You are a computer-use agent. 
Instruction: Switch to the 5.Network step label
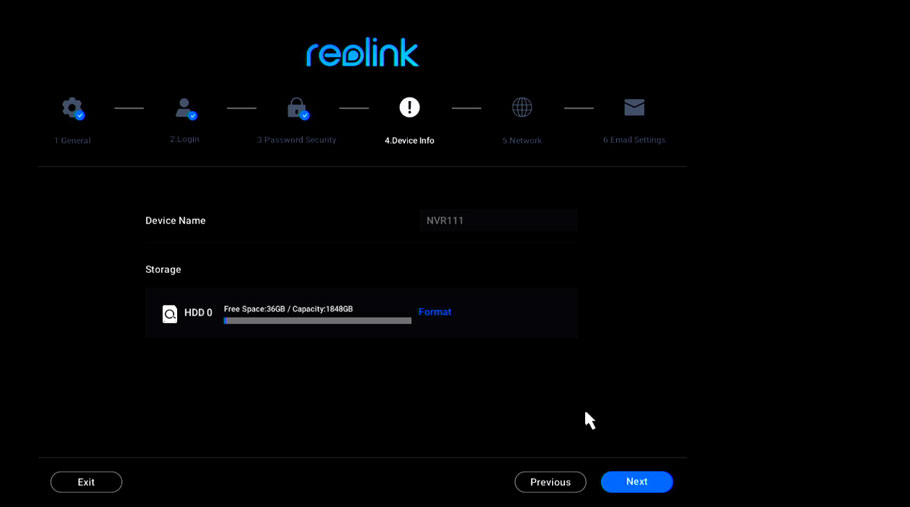(x=522, y=141)
